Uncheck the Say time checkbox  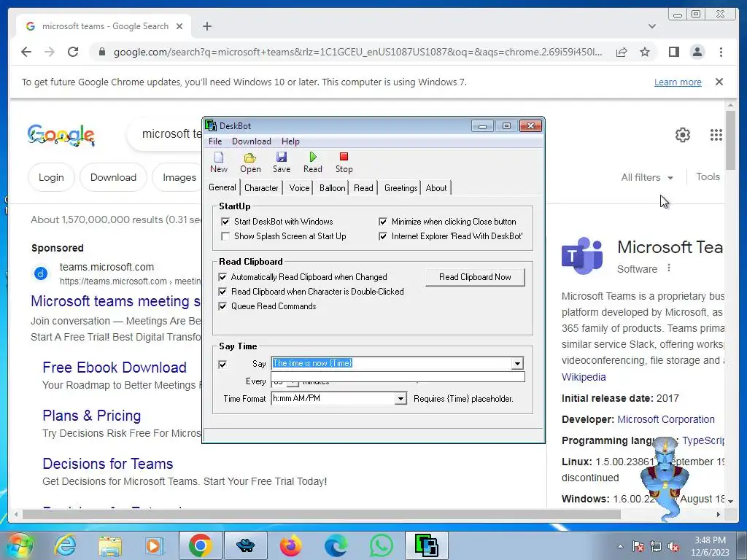click(222, 365)
